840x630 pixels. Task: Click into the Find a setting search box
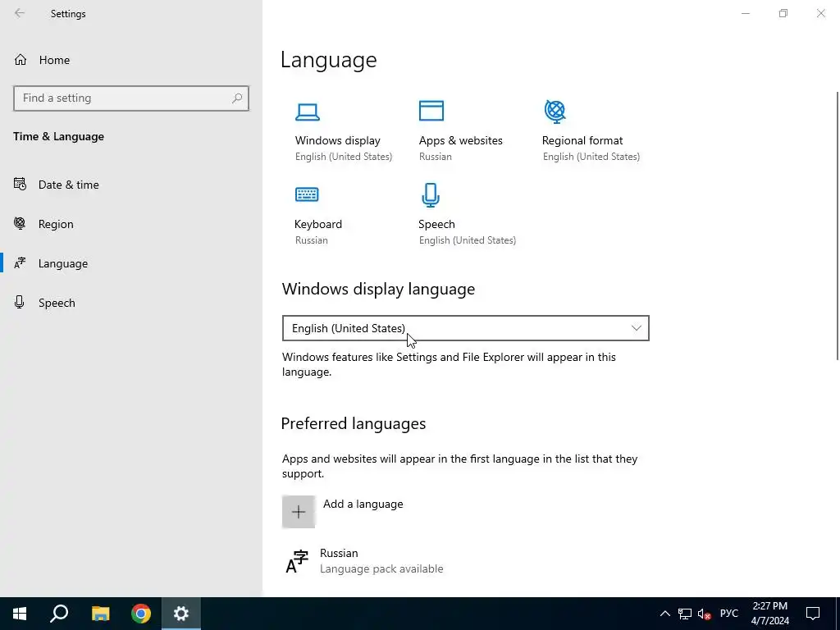click(131, 98)
